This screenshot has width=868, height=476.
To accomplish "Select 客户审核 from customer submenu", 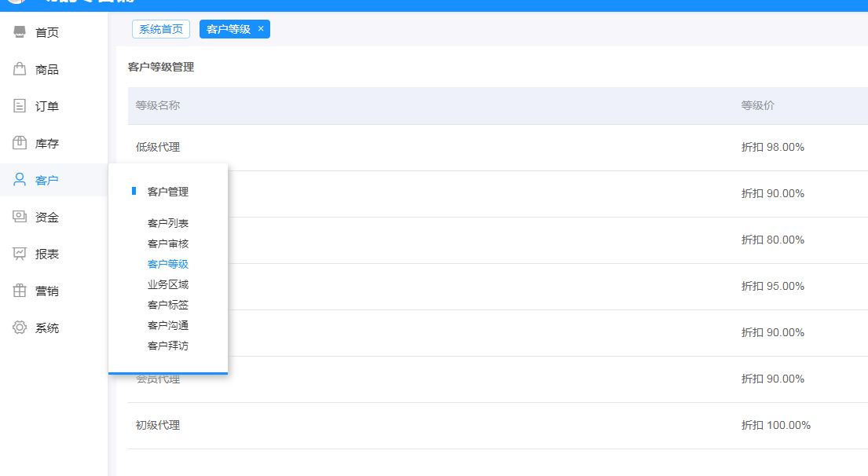I will [168, 243].
